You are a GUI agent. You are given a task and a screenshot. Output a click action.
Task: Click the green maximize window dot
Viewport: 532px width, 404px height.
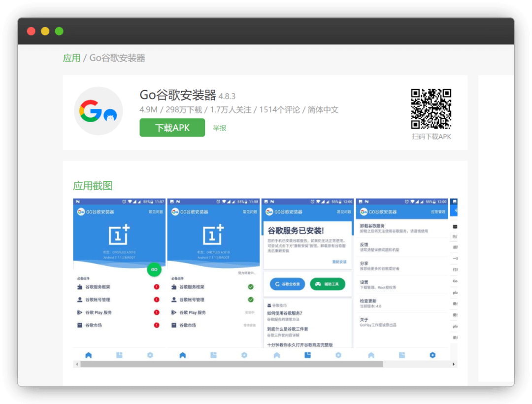59,31
